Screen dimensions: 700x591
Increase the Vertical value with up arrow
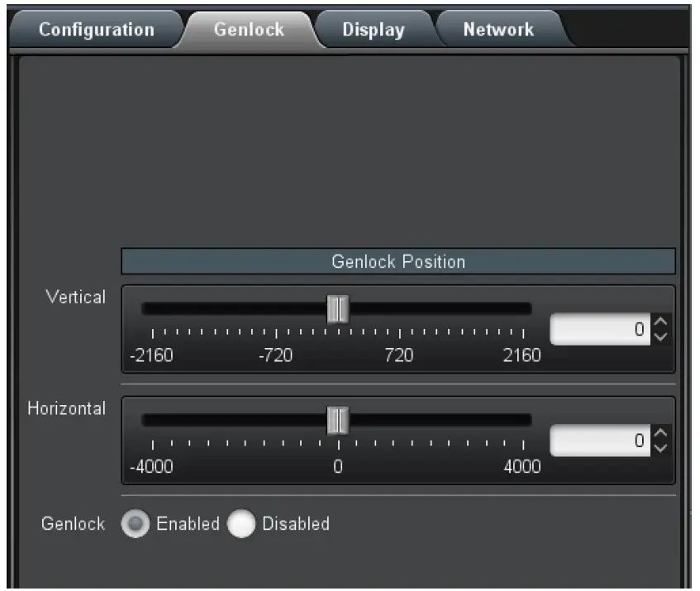[660, 322]
